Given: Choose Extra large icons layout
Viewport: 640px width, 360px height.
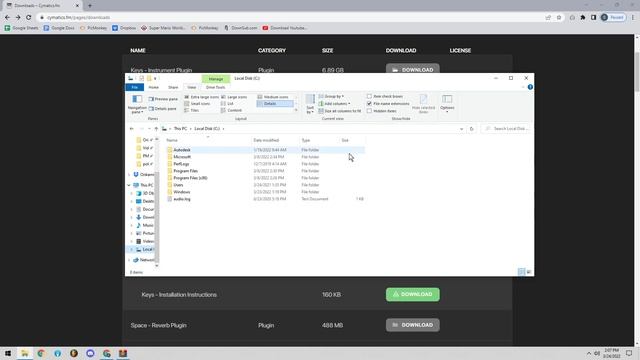Looking at the screenshot, I should tap(201, 97).
